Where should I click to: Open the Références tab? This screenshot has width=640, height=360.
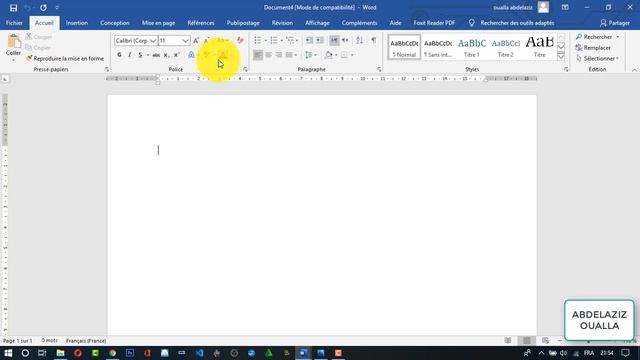pos(201,23)
